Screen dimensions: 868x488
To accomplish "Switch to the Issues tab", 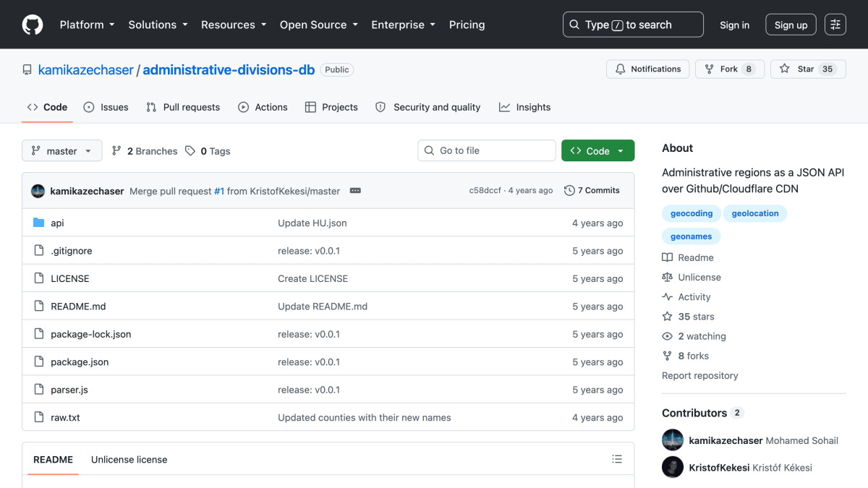I will [106, 107].
